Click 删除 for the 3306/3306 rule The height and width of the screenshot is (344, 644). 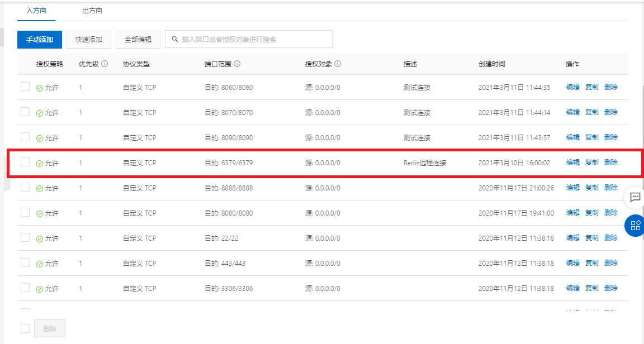[610, 288]
